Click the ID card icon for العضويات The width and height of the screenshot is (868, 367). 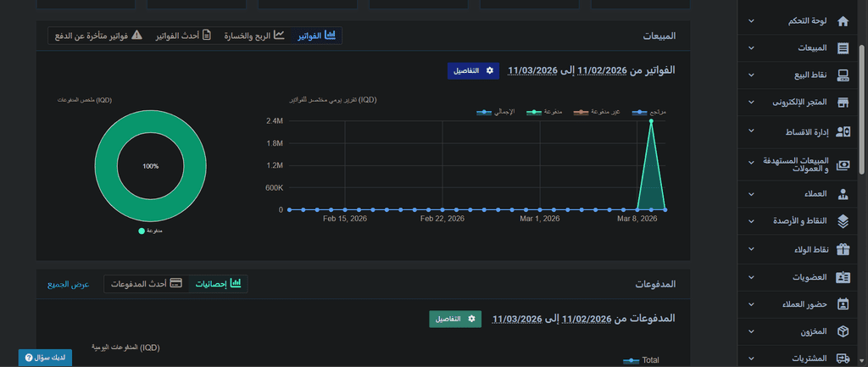(x=843, y=277)
